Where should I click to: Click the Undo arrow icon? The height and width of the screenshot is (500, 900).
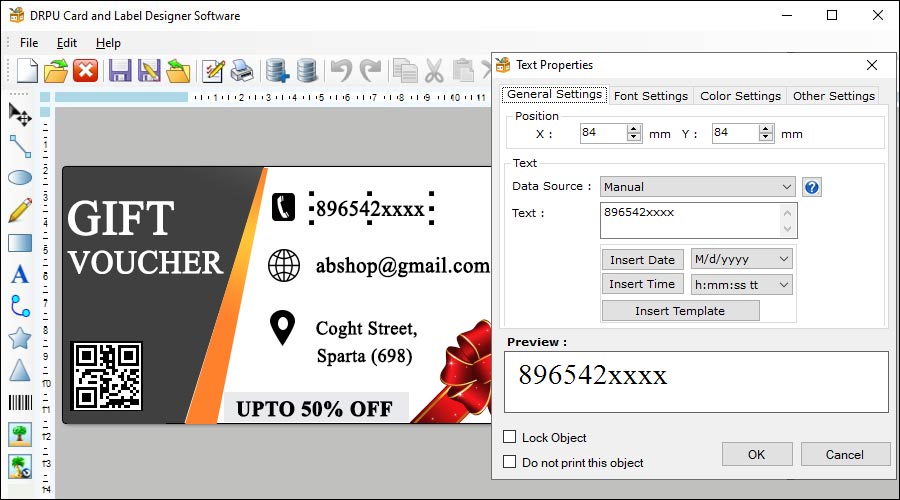[342, 71]
